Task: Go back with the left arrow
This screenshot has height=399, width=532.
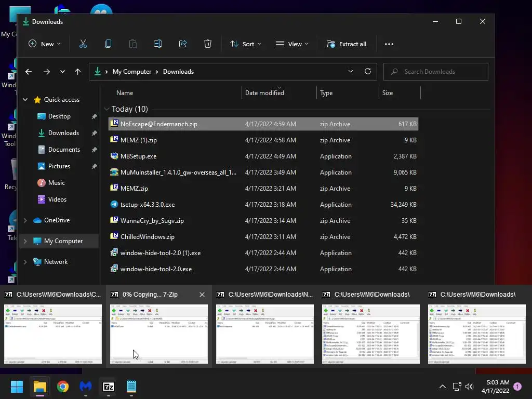Action: coord(29,72)
